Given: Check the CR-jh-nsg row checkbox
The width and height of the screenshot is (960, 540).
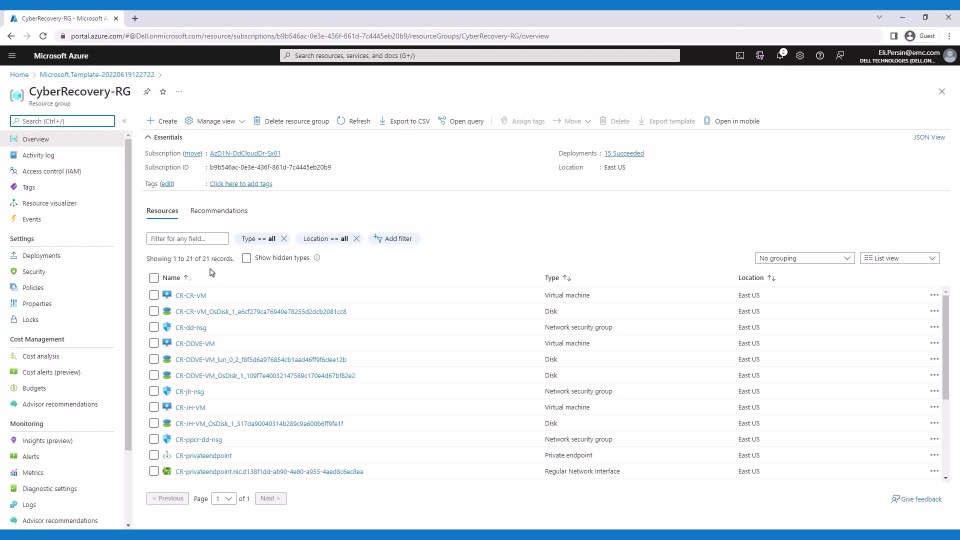Looking at the screenshot, I should click(154, 391).
